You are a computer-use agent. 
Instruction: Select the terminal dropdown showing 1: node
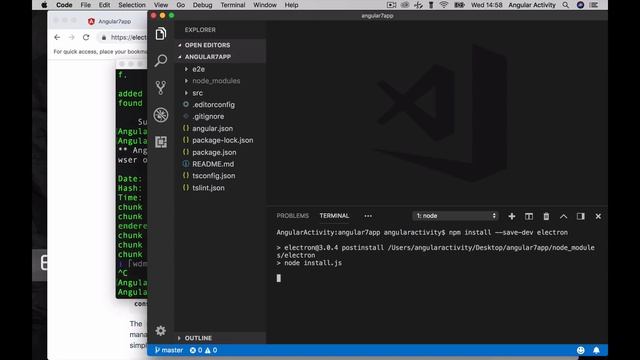pos(455,216)
